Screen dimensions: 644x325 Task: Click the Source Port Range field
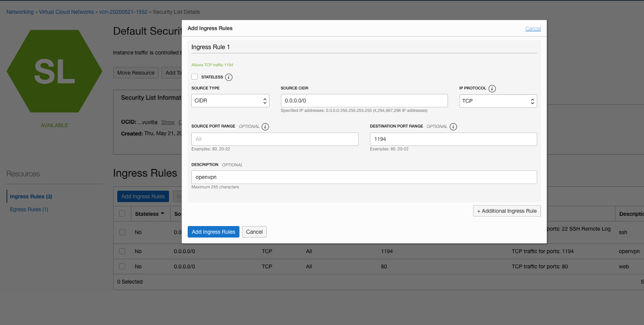pos(275,139)
